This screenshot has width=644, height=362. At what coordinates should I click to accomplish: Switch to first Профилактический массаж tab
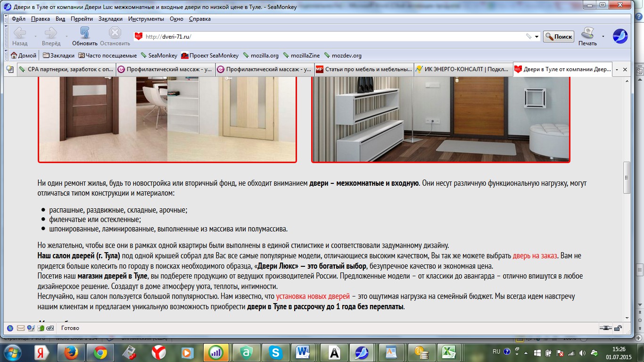(x=165, y=69)
